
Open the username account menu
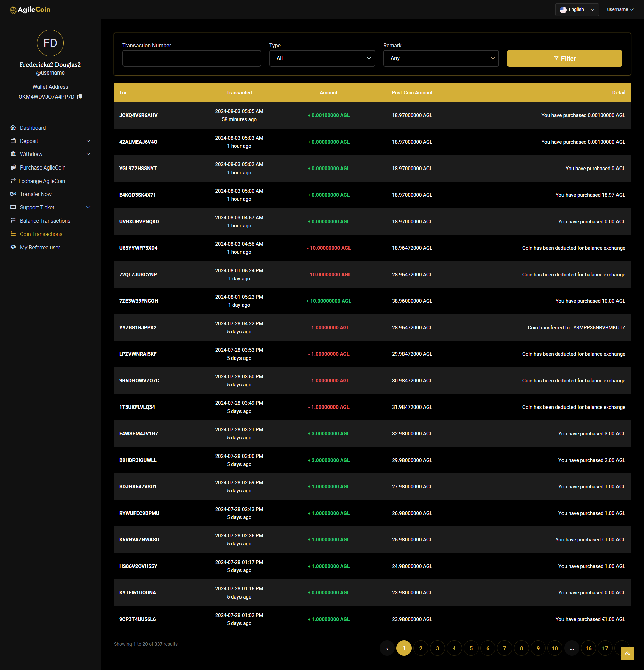pyautogui.click(x=620, y=10)
